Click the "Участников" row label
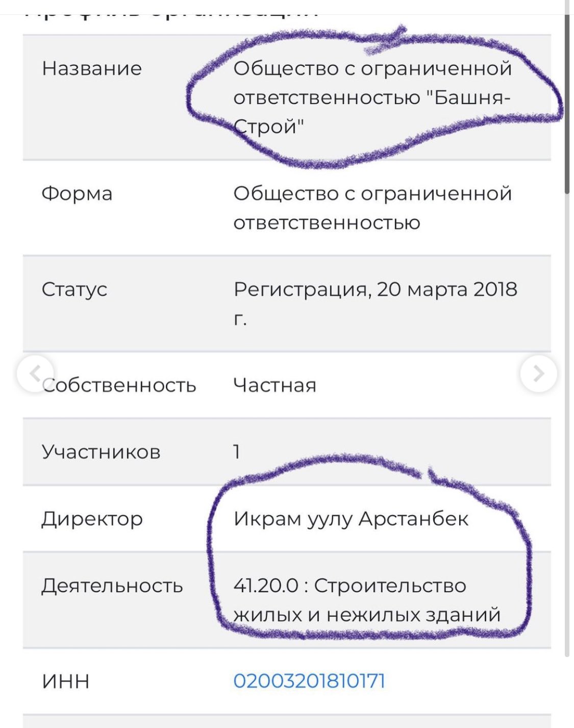This screenshot has width=574, height=728. (x=101, y=452)
